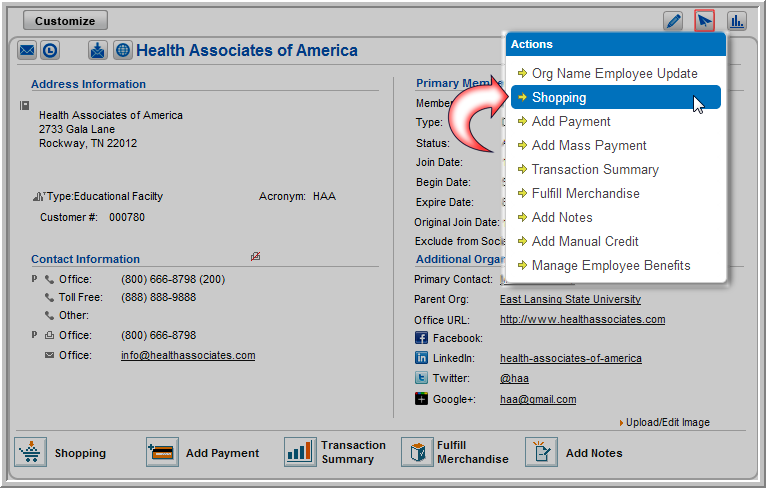Click the Add Notes notepad icon at bottom
This screenshot has height=488, width=766.
pos(541,452)
